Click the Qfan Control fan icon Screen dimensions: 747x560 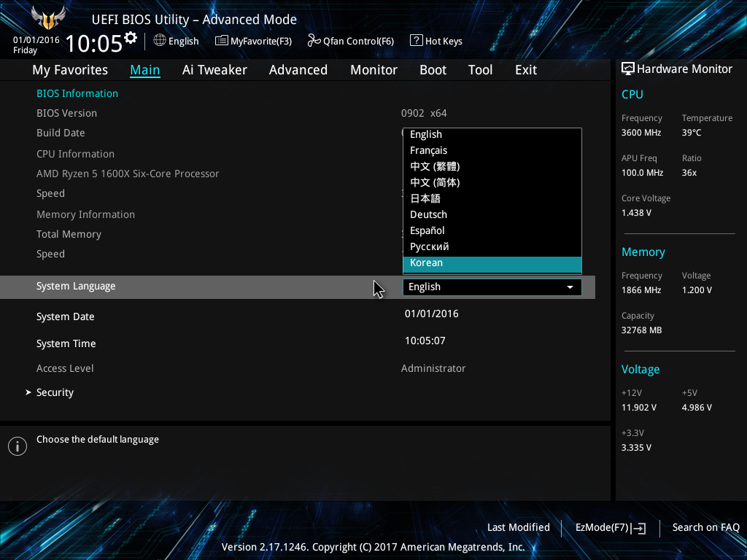pos(314,41)
